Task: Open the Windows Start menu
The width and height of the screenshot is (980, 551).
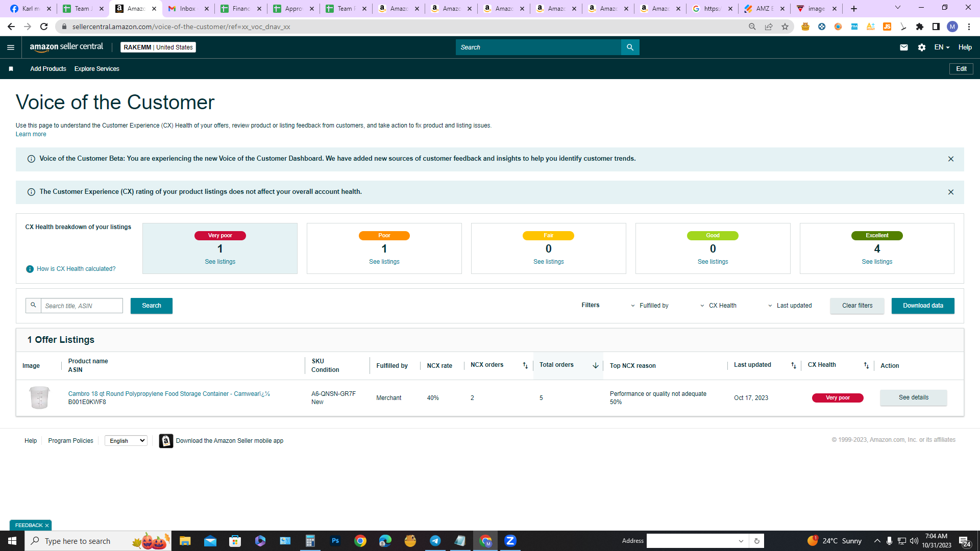Action: pos(12,541)
